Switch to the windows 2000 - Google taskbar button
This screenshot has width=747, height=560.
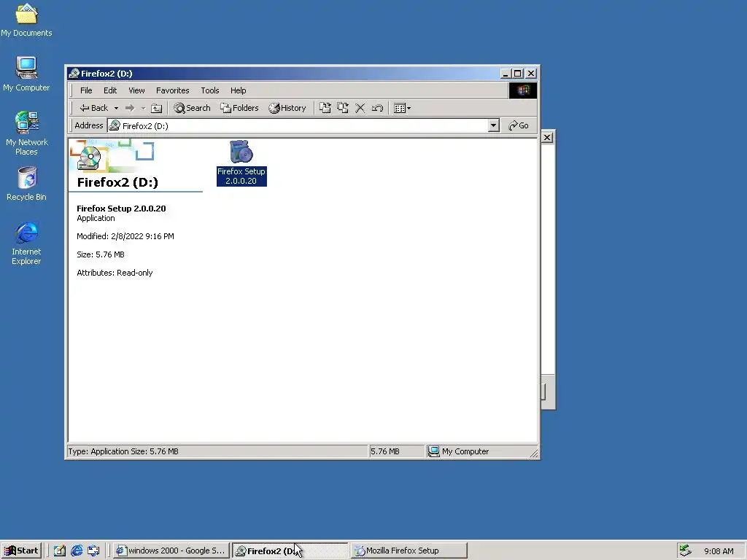click(171, 551)
